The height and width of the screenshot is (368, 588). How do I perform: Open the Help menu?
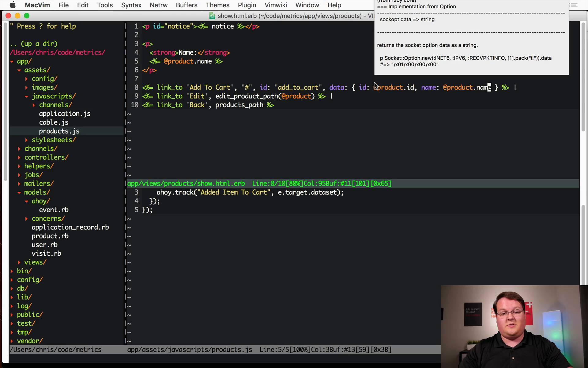click(x=334, y=5)
